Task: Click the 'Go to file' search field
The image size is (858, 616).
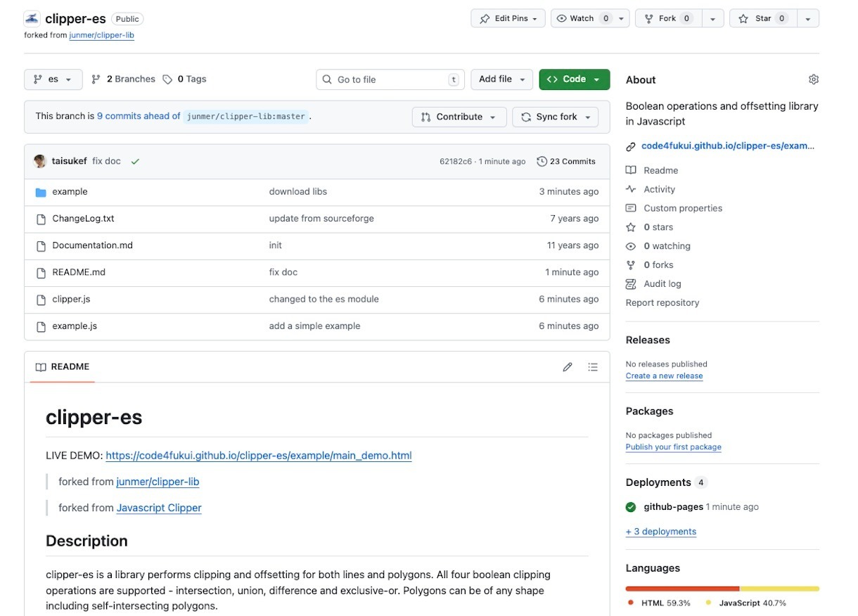Action: pyautogui.click(x=390, y=79)
